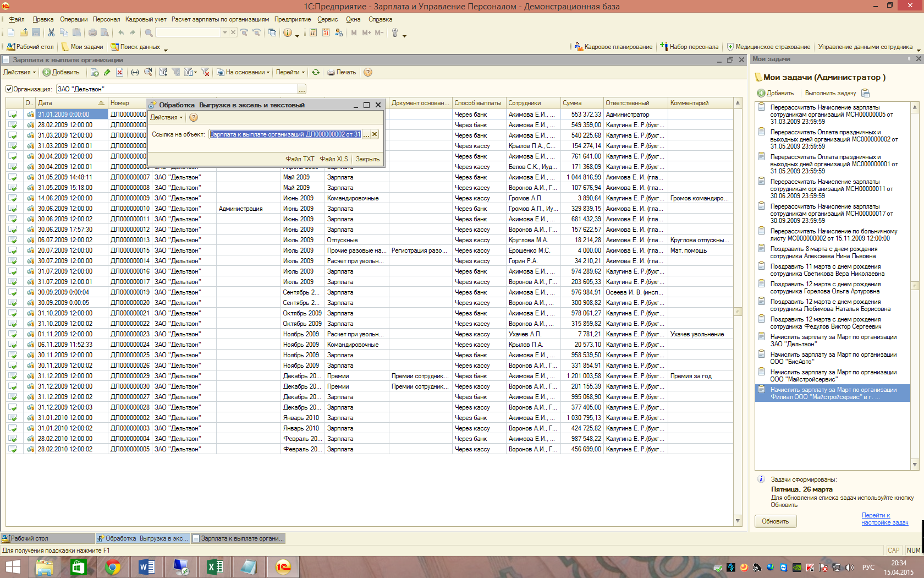Open the Перейти dropdown
The height and width of the screenshot is (578, 924).
coord(290,72)
